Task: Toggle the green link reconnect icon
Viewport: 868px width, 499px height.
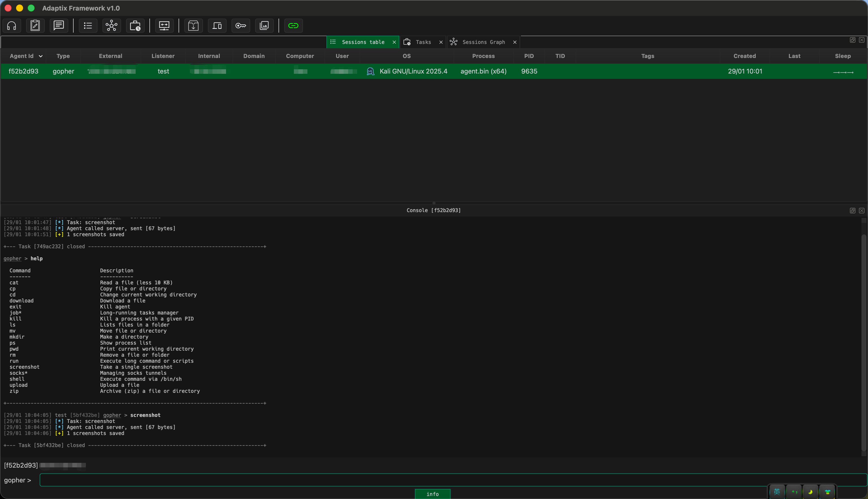Action: coord(293,26)
